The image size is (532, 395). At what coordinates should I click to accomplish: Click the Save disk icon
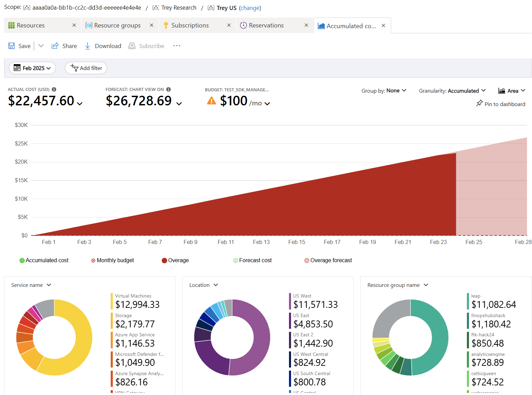pos(12,46)
